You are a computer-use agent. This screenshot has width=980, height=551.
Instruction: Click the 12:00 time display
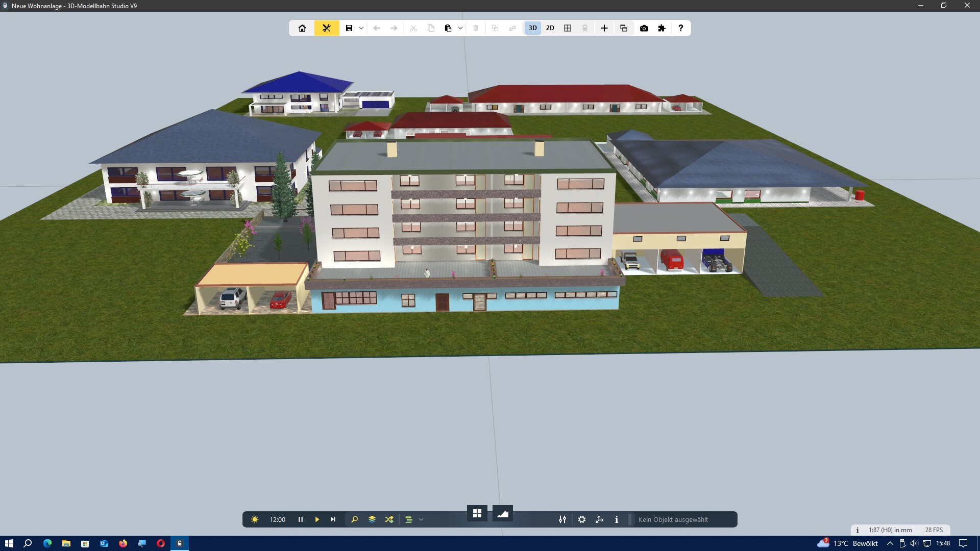[x=277, y=519]
